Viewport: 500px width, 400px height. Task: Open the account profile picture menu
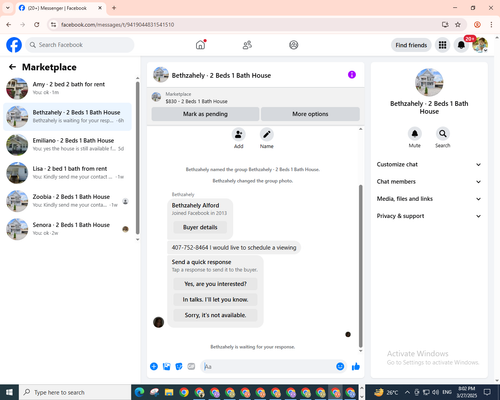(480, 45)
